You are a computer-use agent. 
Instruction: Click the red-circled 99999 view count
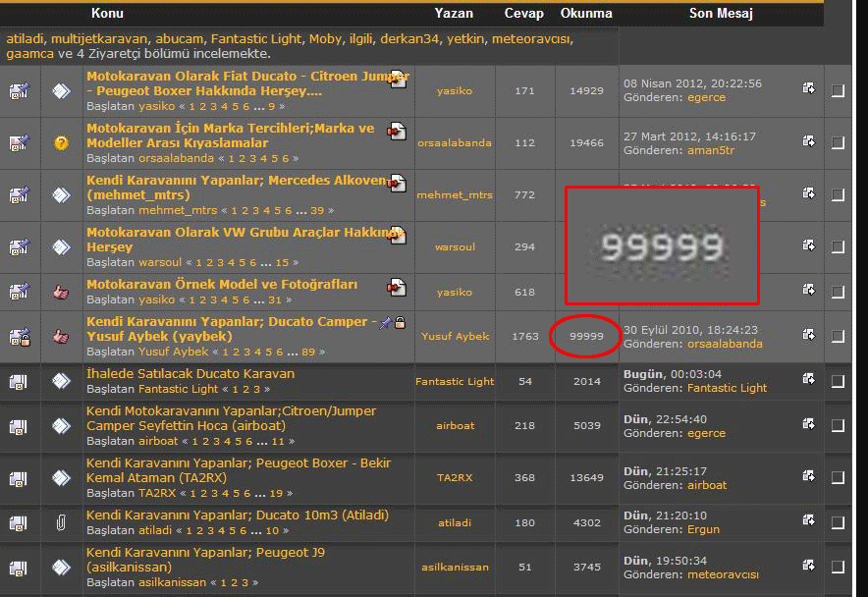pyautogui.click(x=588, y=336)
